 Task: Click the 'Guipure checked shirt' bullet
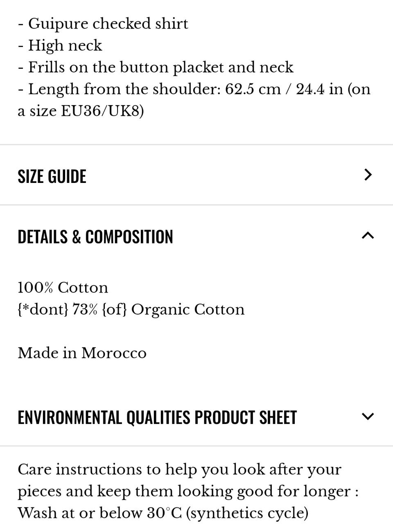[x=103, y=24]
